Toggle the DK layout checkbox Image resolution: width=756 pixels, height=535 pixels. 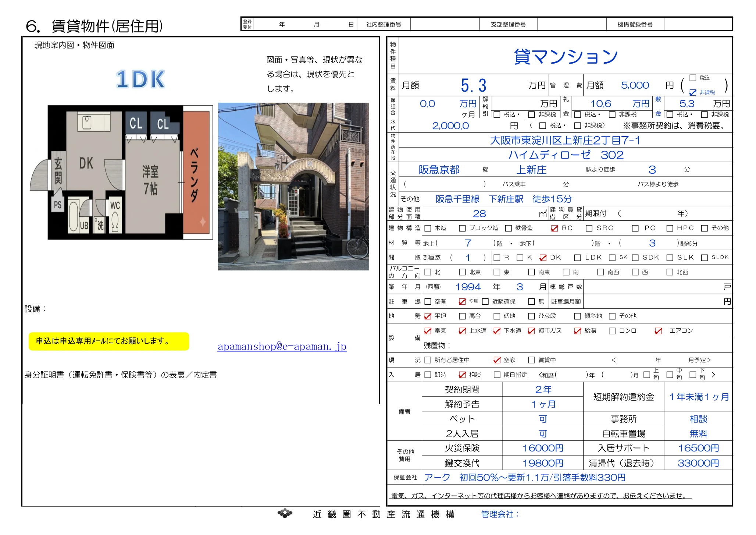(543, 258)
